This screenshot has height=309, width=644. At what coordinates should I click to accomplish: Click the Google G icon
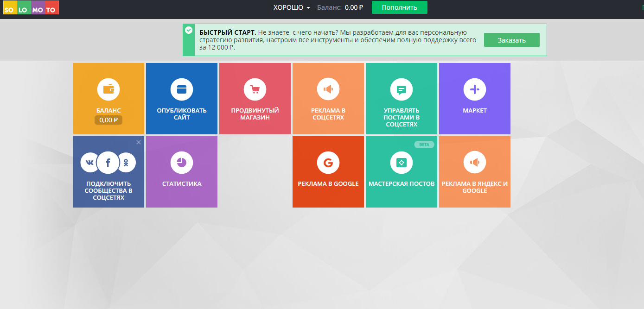(x=328, y=163)
